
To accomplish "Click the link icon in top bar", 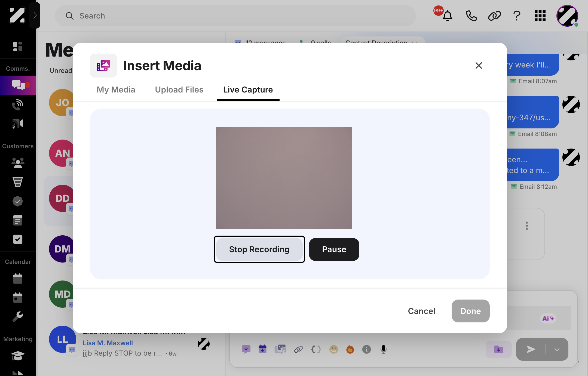I will (x=494, y=16).
